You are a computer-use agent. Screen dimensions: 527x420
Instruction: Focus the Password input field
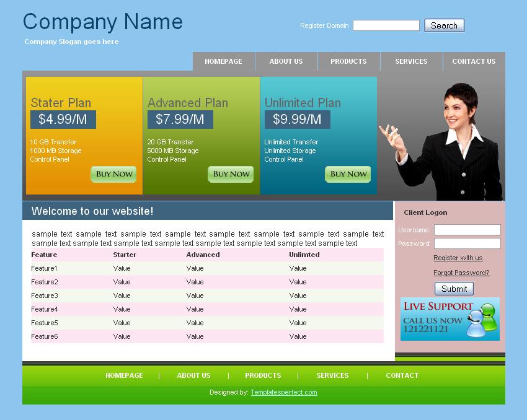[x=467, y=243]
